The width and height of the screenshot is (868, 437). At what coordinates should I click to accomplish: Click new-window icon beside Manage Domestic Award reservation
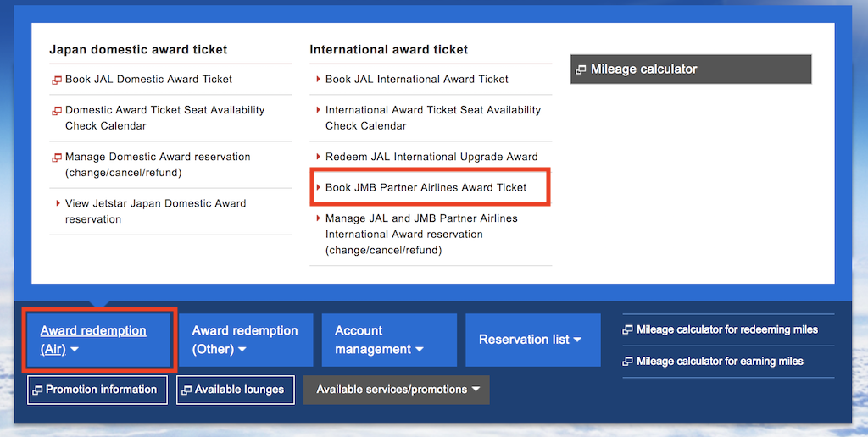point(57,158)
